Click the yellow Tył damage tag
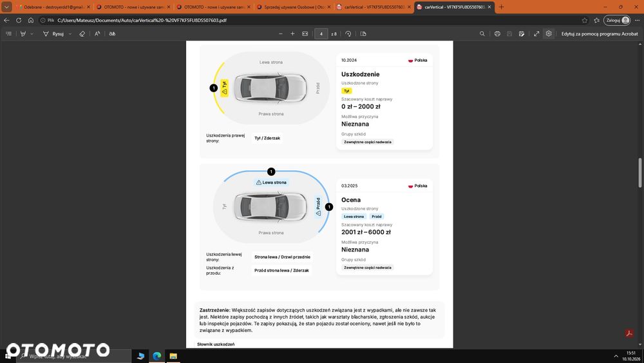This screenshot has width=644, height=363. pos(346,91)
